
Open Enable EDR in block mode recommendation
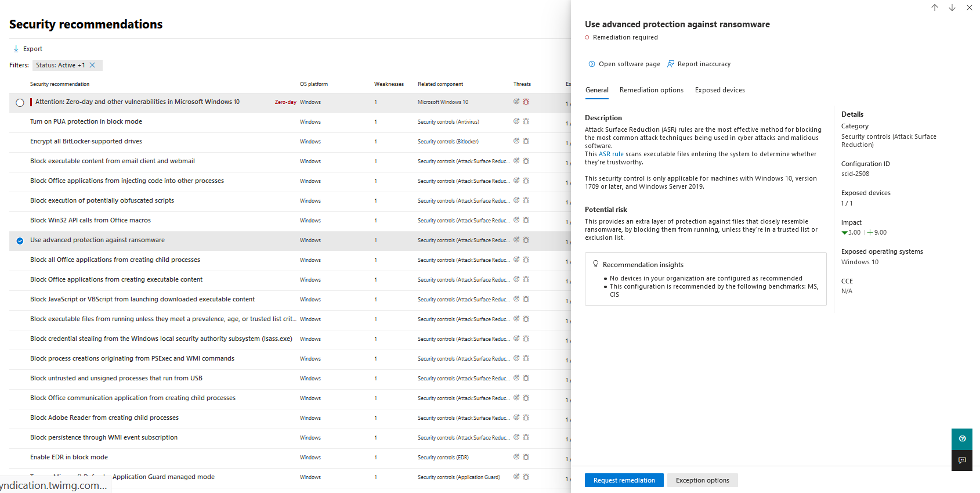click(69, 458)
